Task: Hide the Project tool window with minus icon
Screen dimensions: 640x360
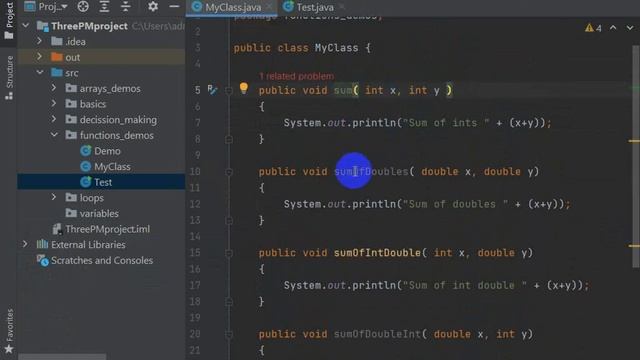Action: pyautogui.click(x=174, y=7)
